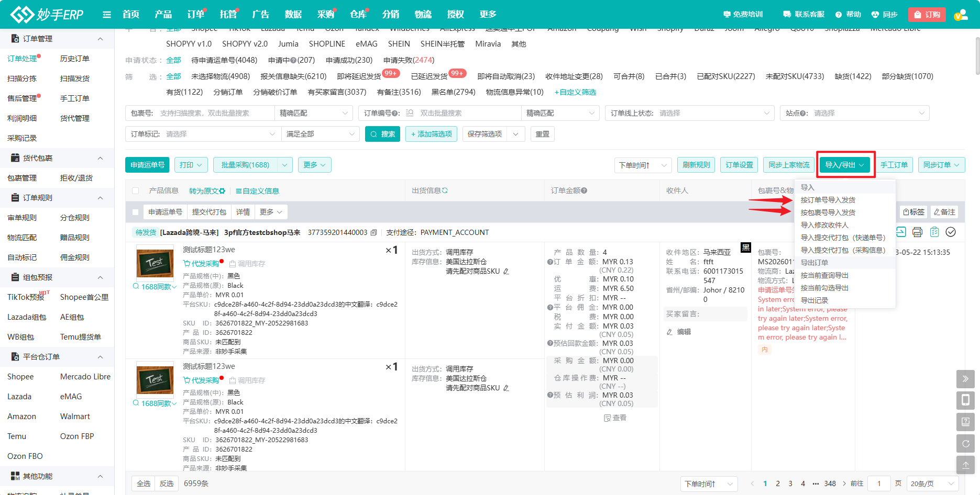This screenshot has height=495, width=980.
Task: Click the printer icon in the order row
Action: tap(917, 232)
